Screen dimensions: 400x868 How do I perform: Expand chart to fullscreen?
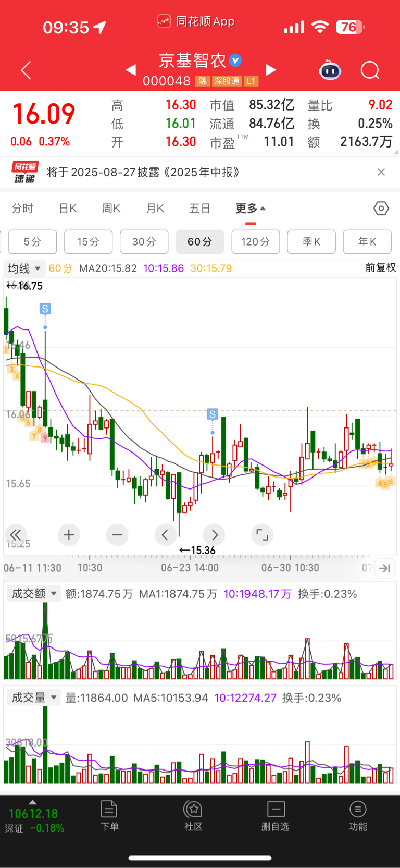[262, 534]
